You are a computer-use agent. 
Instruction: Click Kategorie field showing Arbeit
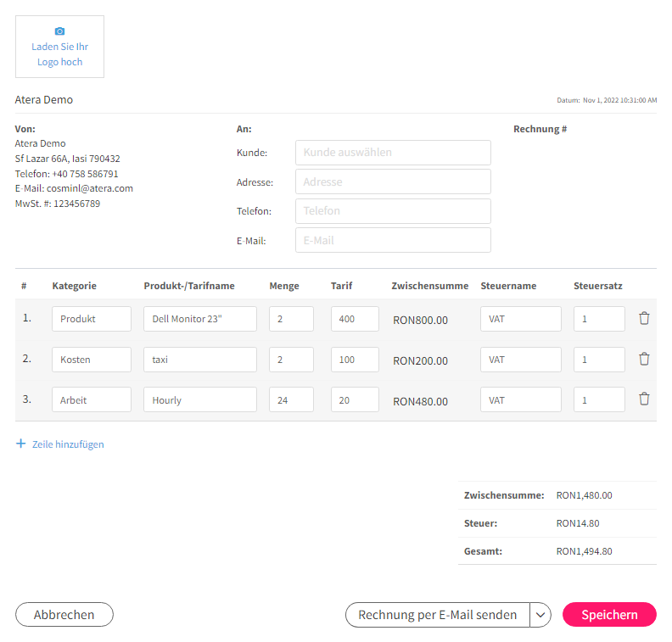click(92, 399)
